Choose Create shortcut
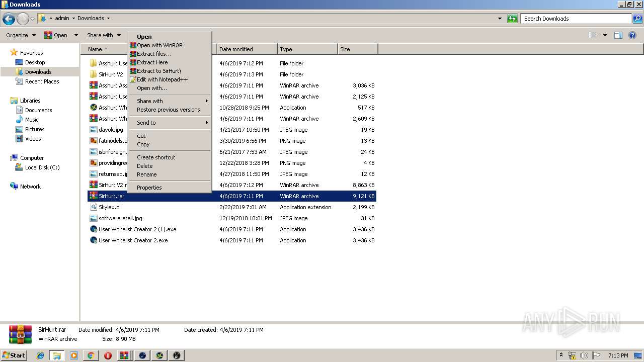Screen dimensions: 644x362 170,157
